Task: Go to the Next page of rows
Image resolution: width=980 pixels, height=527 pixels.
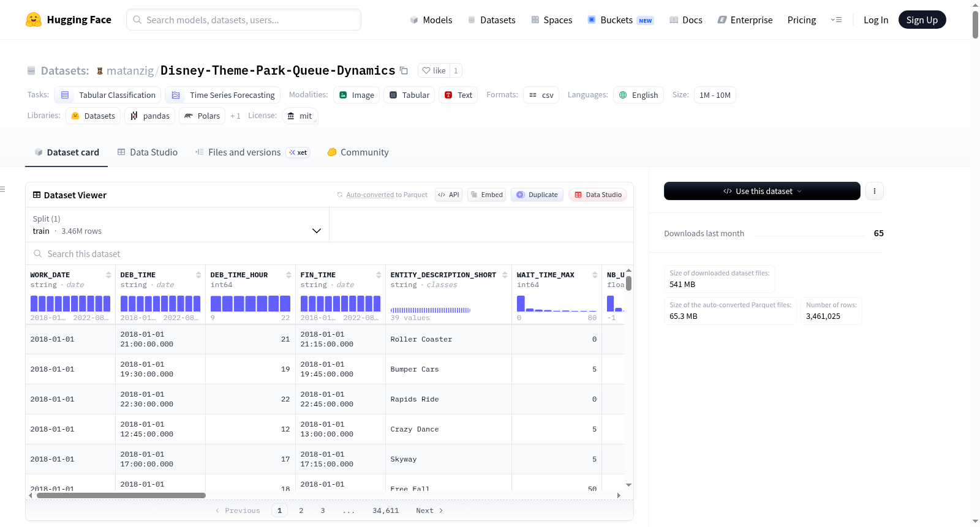Action: pos(429,510)
